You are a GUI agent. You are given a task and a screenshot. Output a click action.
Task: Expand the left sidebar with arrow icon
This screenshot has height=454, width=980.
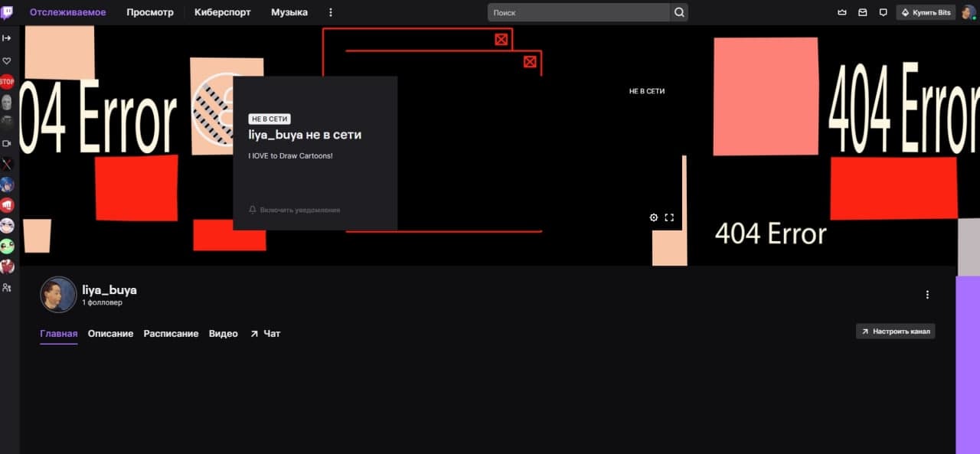pyautogui.click(x=7, y=38)
